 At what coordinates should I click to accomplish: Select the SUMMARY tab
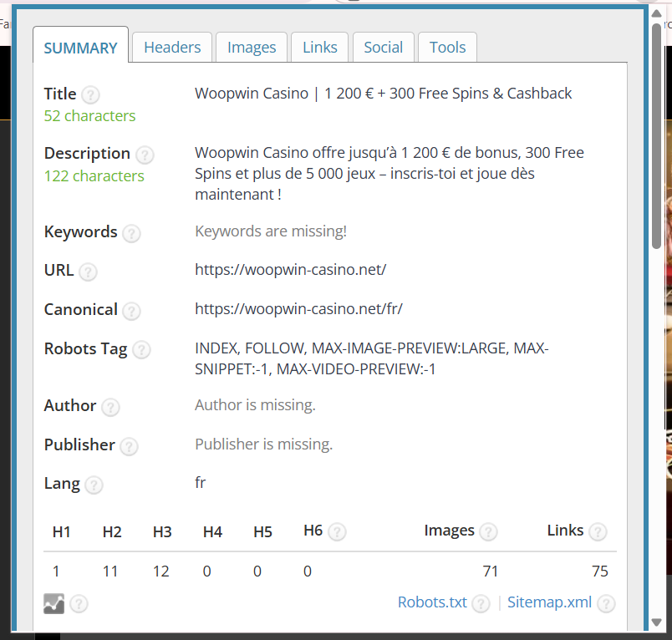[x=80, y=48]
